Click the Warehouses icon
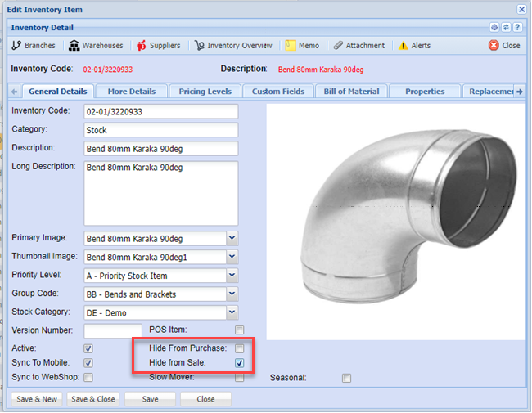The height and width of the screenshot is (413, 532). [x=74, y=46]
